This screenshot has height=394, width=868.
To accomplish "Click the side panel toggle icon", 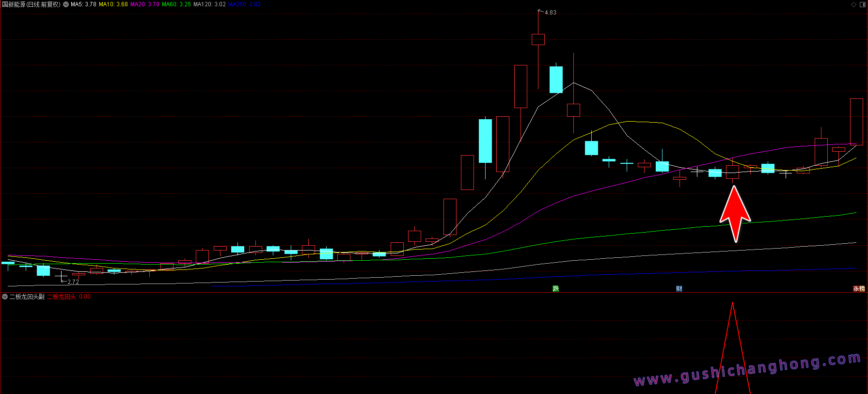I will click(x=863, y=4).
